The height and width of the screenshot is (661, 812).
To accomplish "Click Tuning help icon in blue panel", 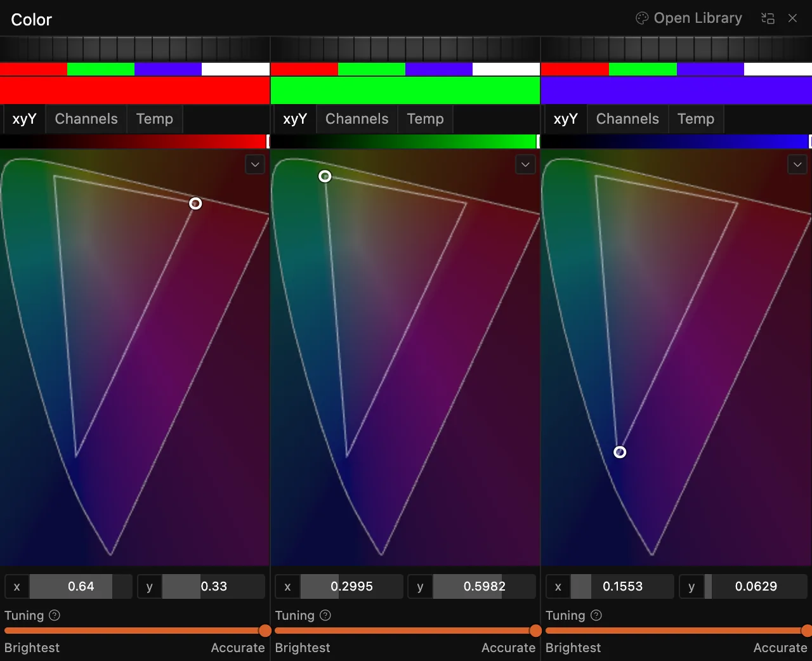I will 596,615.
